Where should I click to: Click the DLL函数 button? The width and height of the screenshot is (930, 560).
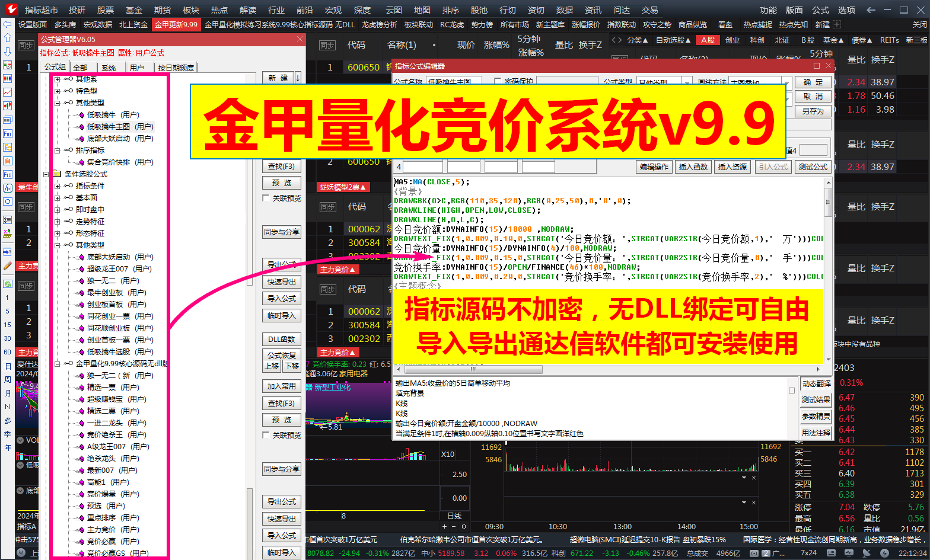[x=282, y=339]
